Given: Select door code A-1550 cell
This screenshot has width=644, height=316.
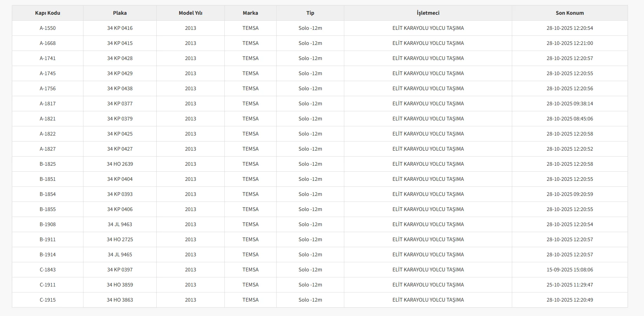Looking at the screenshot, I should pyautogui.click(x=48, y=28).
